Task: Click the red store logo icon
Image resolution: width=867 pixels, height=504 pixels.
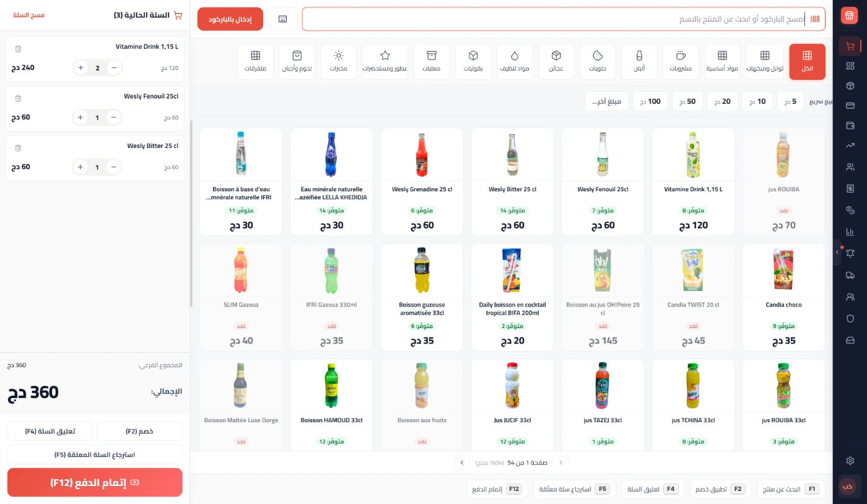Action: pos(850,17)
